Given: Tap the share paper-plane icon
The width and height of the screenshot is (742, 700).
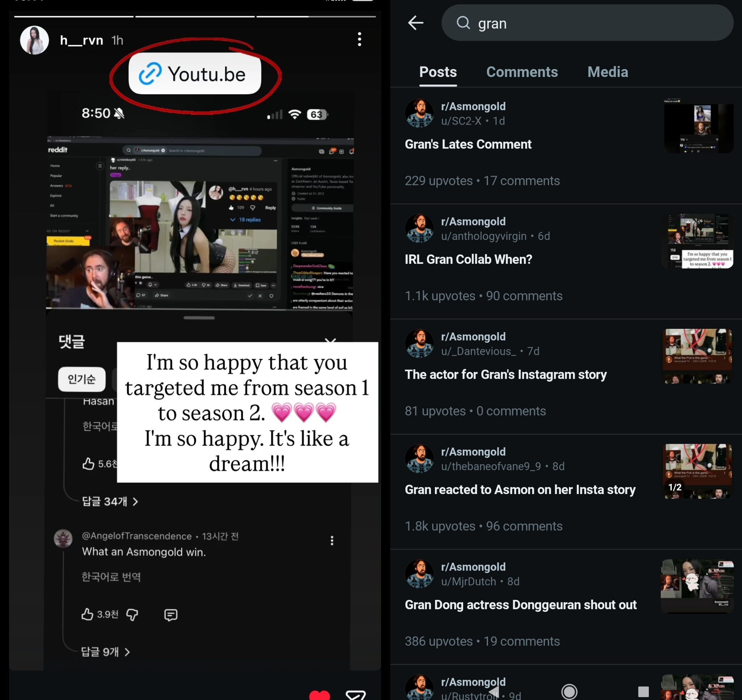Looking at the screenshot, I should (355, 695).
